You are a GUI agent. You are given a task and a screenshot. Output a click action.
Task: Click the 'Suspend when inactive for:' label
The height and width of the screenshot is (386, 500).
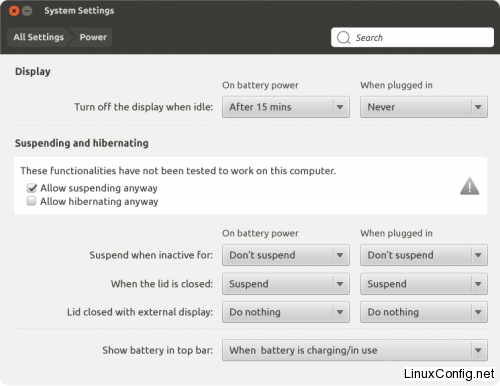(151, 255)
